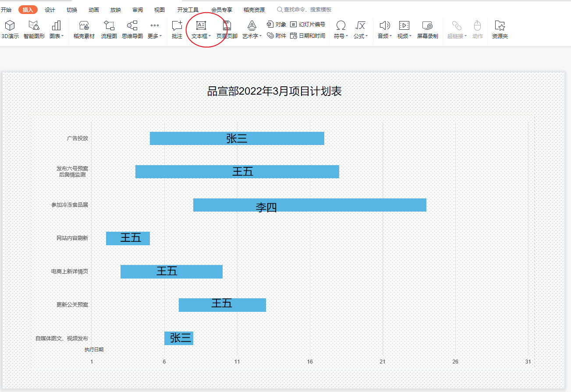This screenshot has height=392, width=571.
Task: Click axis value 31 on the chart
Action: (528, 362)
